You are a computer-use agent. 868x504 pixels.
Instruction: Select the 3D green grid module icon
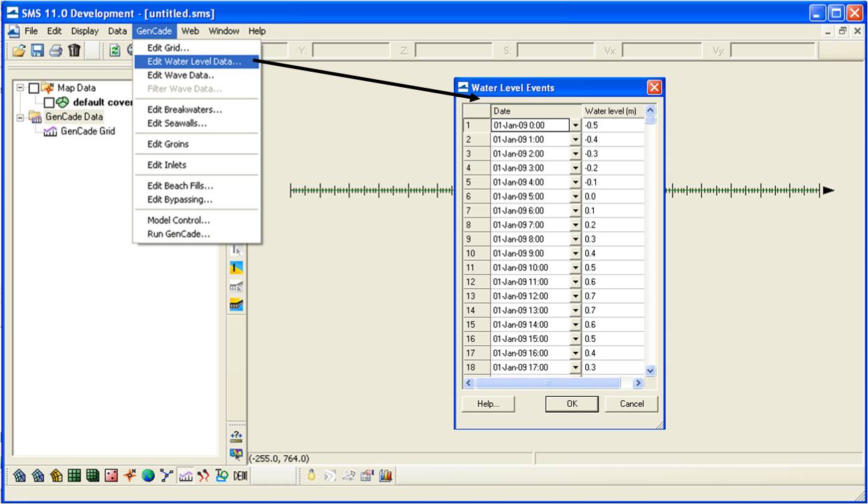click(x=92, y=476)
